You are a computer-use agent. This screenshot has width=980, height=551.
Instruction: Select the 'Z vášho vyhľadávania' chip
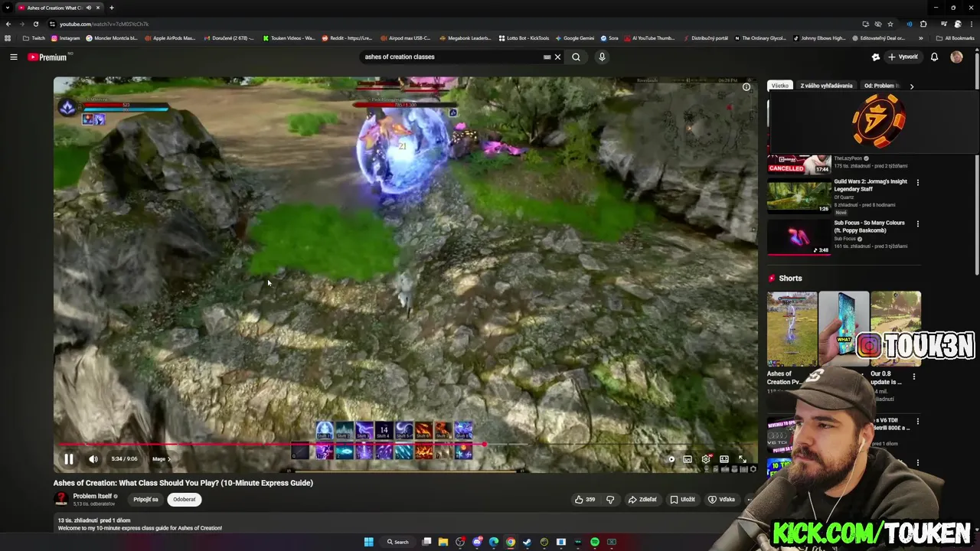[x=826, y=86]
